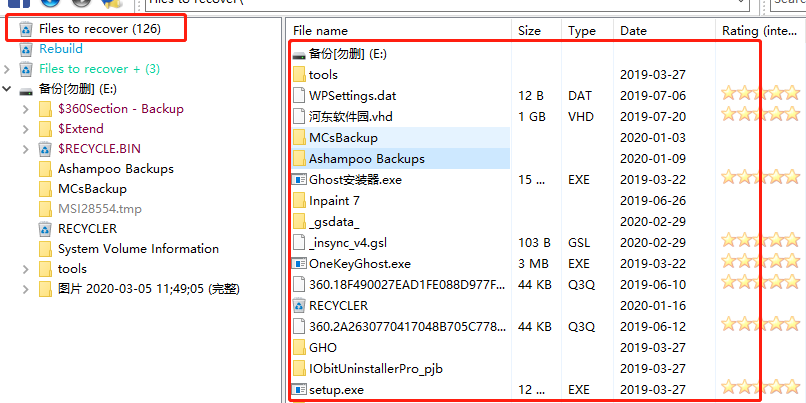Click the star rating of _insync_v4.gsl
Viewport: 806px width, 403px height.
click(x=761, y=241)
